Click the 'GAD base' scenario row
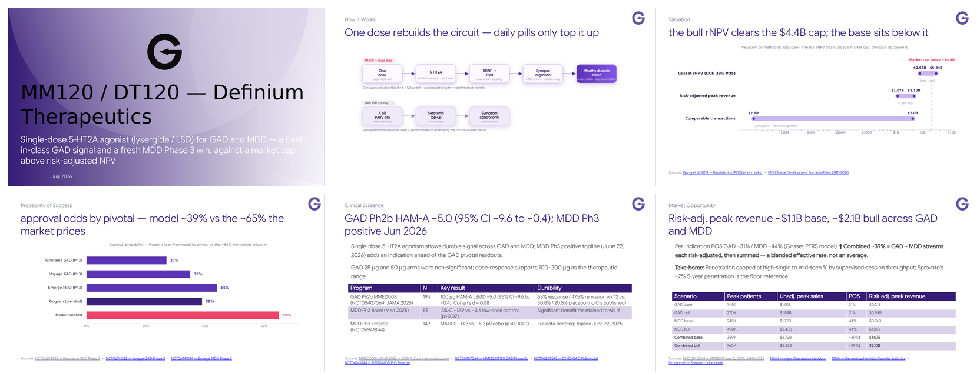980x380 pixels. (814, 305)
